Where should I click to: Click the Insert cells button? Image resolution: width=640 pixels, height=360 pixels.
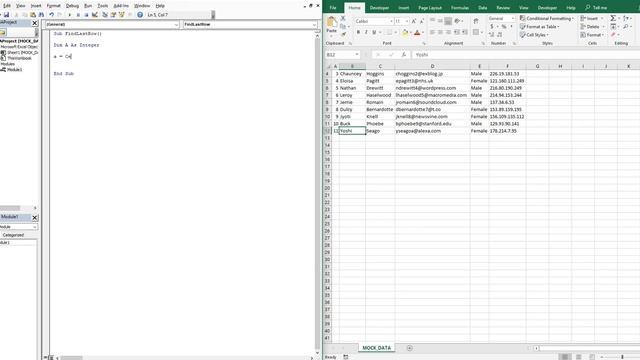point(591,18)
